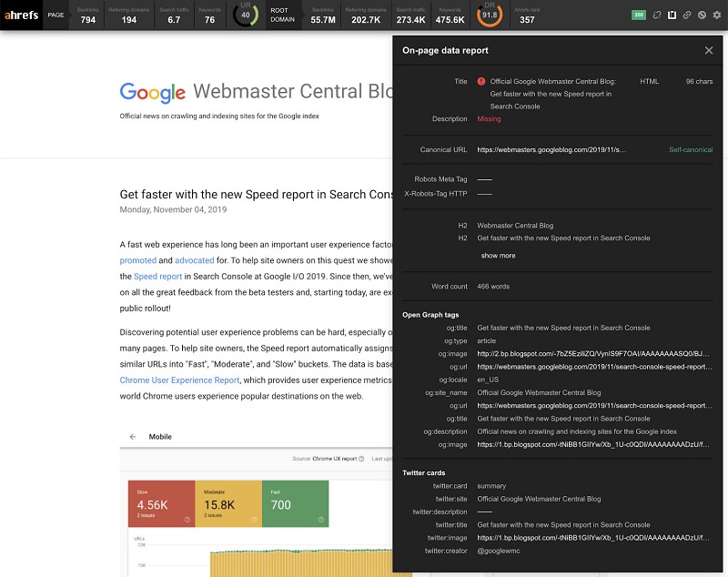The height and width of the screenshot is (577, 728).
Task: Select the PAGE metrics tab
Action: pyautogui.click(x=56, y=15)
